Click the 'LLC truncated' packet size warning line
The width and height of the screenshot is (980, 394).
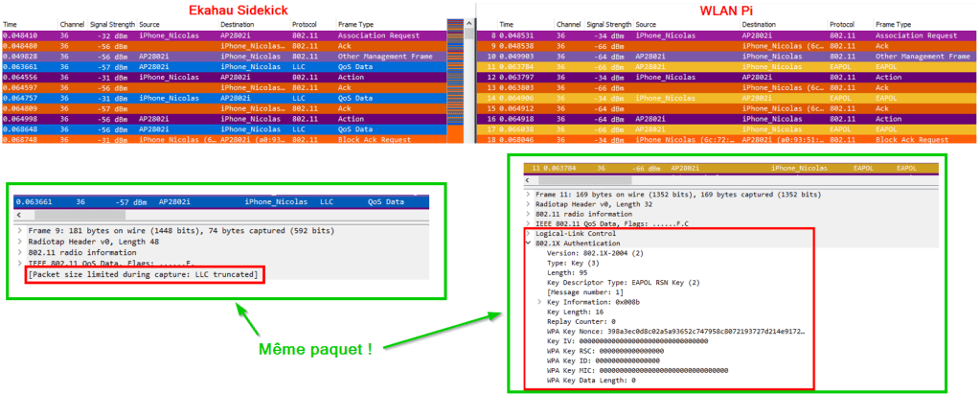click(x=142, y=276)
